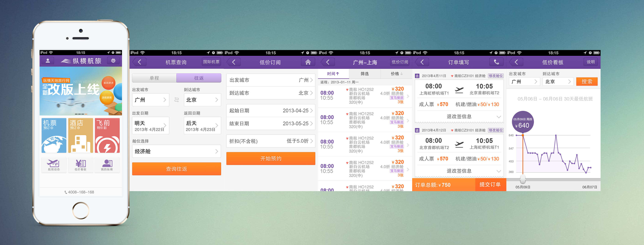
Task: Go back from 低价看板 screen
Action: point(516,62)
